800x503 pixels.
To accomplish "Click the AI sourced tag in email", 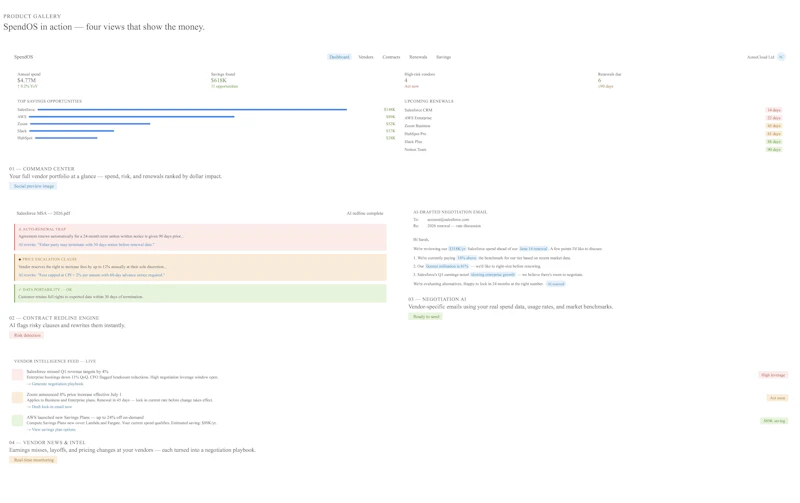I will [x=556, y=284].
